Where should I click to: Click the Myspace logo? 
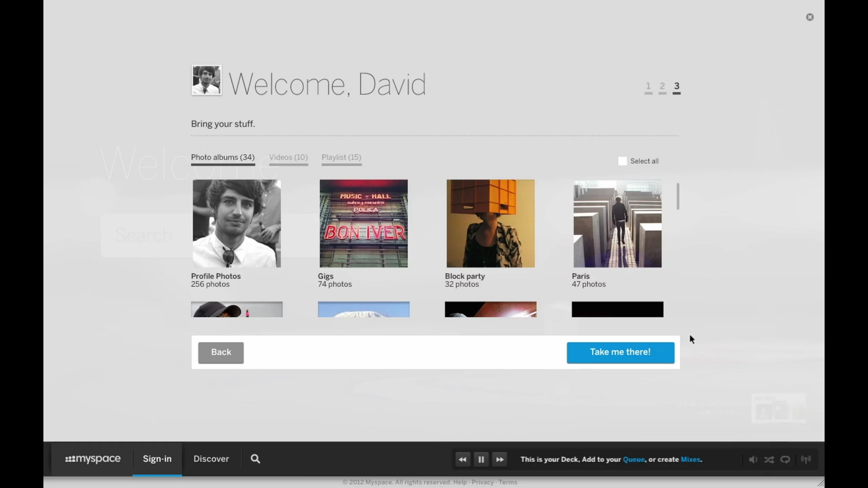pyautogui.click(x=92, y=459)
